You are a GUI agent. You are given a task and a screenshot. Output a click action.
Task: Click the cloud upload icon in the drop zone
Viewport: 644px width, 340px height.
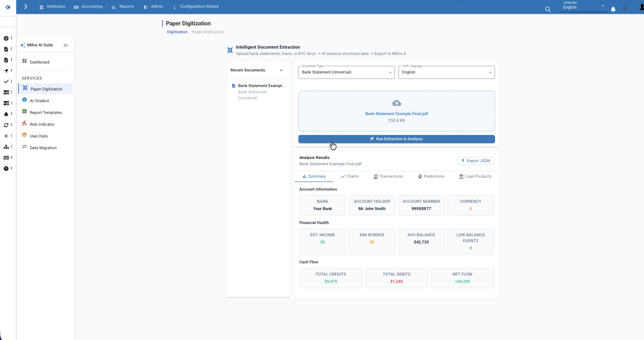(x=396, y=103)
